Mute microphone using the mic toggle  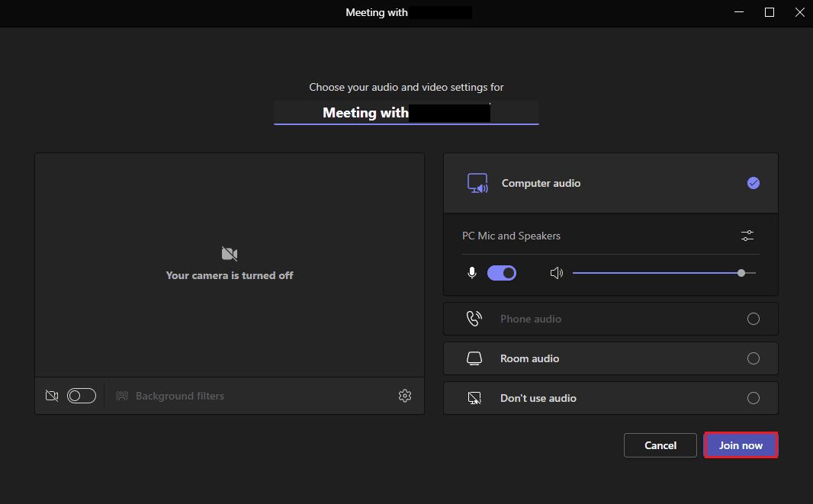[501, 273]
